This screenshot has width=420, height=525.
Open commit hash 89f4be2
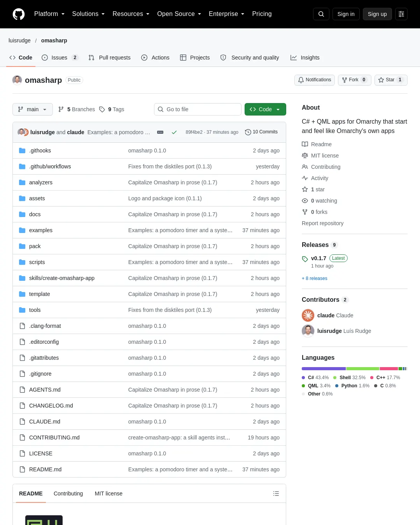click(x=194, y=132)
